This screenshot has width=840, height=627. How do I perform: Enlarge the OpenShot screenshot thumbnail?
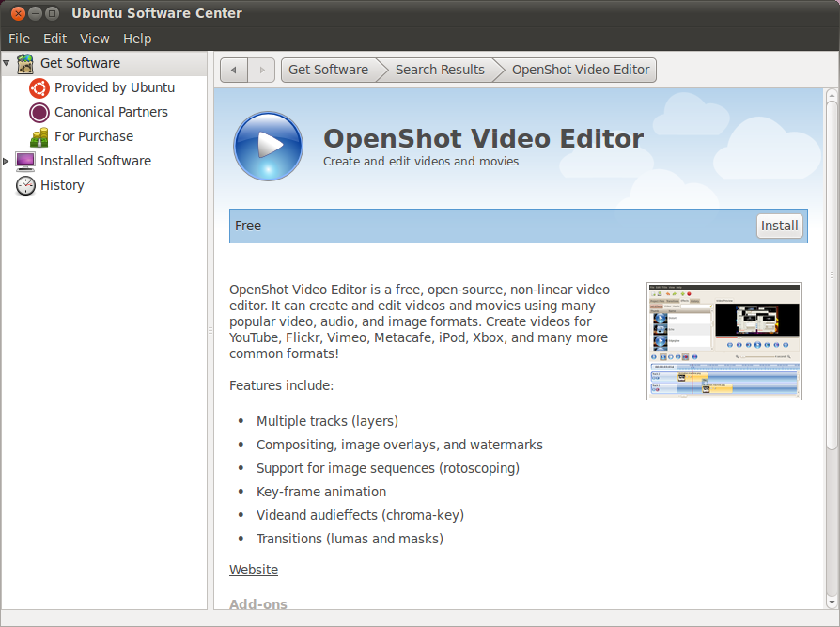coord(723,341)
